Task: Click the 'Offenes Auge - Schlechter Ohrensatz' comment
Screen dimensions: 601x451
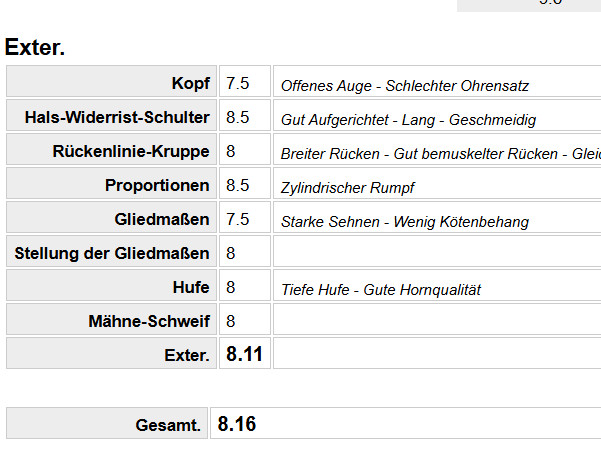Action: click(405, 86)
